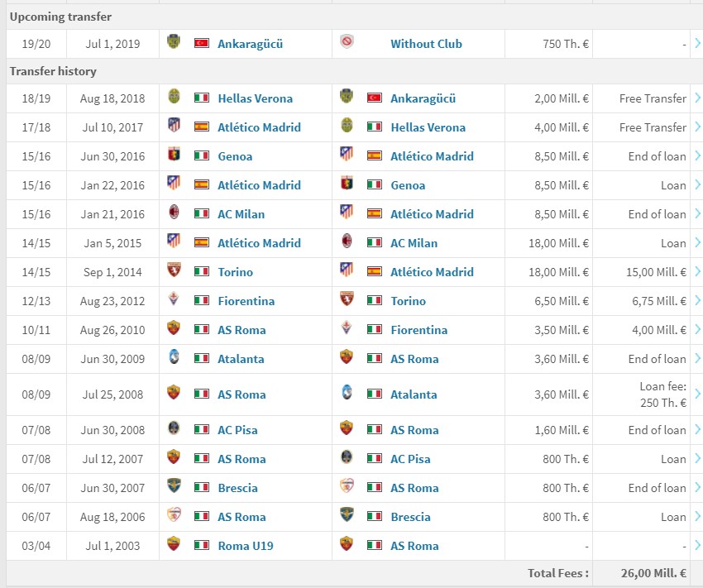Image resolution: width=703 pixels, height=588 pixels.
Task: Click Genoa crest in Jun 30, 2016 row
Action: 174,155
